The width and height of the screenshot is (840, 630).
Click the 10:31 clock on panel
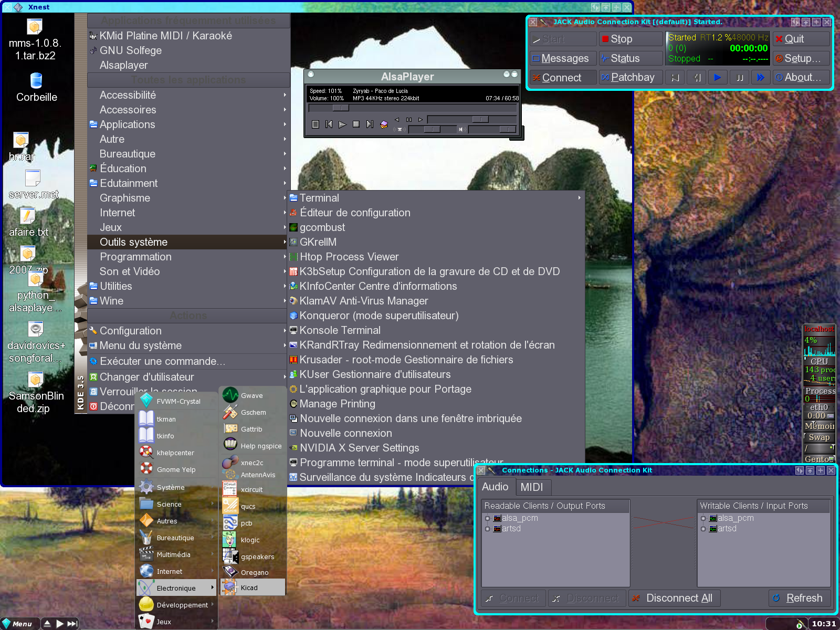point(824,624)
